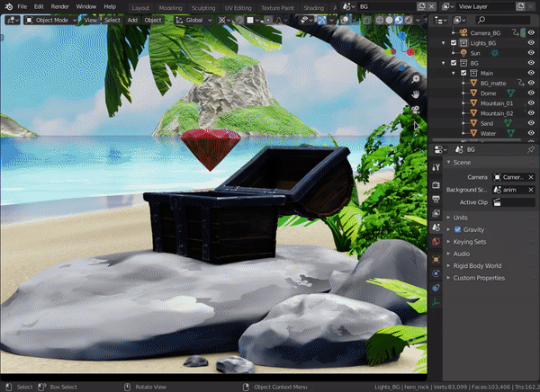Screen dimensions: 540x392
Task: Click the red X axis gizmo handle
Action: tap(410, 52)
